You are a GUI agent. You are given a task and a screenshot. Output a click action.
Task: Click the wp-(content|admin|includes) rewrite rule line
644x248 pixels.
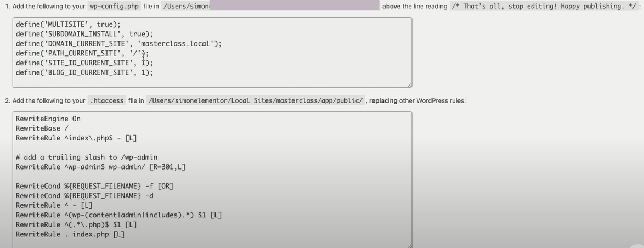pos(118,215)
